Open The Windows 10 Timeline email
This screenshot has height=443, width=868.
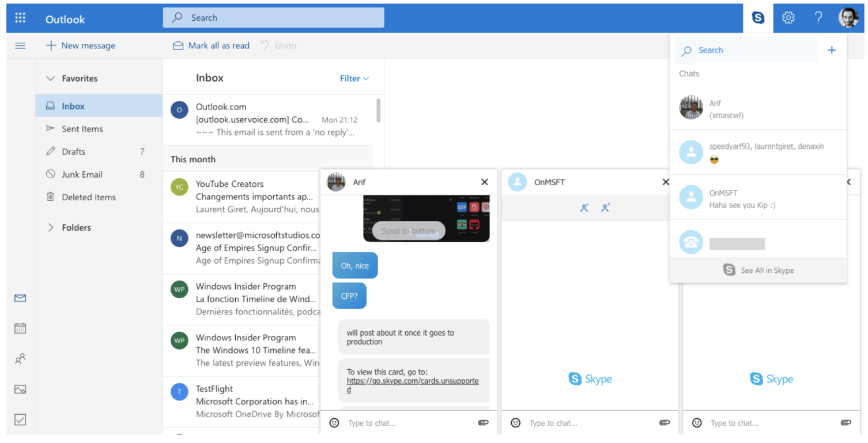pos(242,351)
